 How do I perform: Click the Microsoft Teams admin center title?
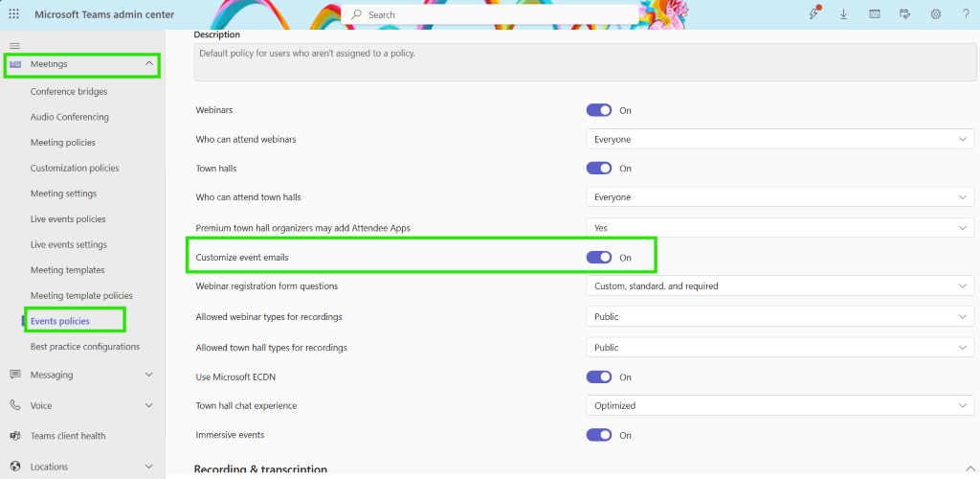click(x=104, y=14)
